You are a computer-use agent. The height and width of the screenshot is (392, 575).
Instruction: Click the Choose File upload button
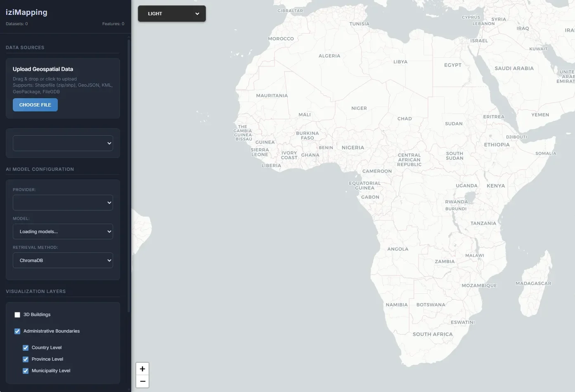[35, 105]
